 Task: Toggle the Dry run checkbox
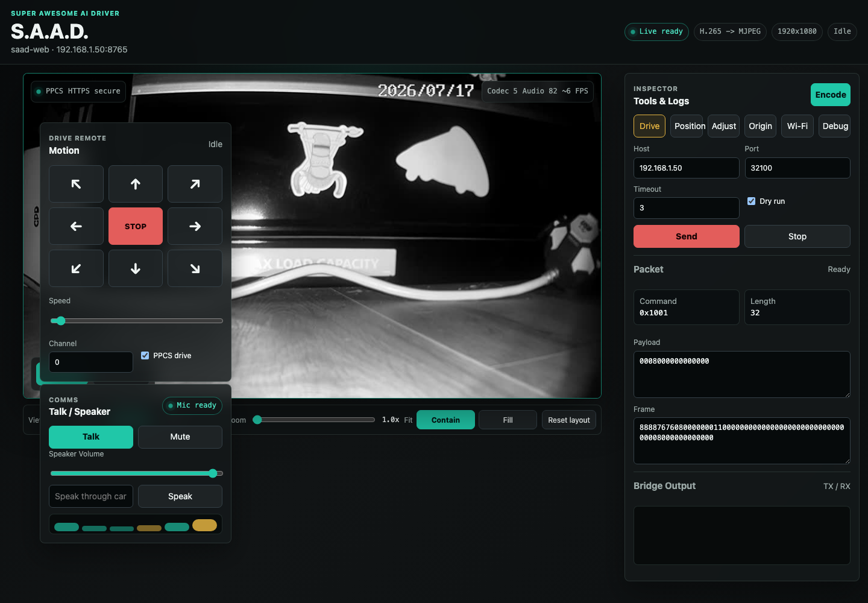(751, 201)
